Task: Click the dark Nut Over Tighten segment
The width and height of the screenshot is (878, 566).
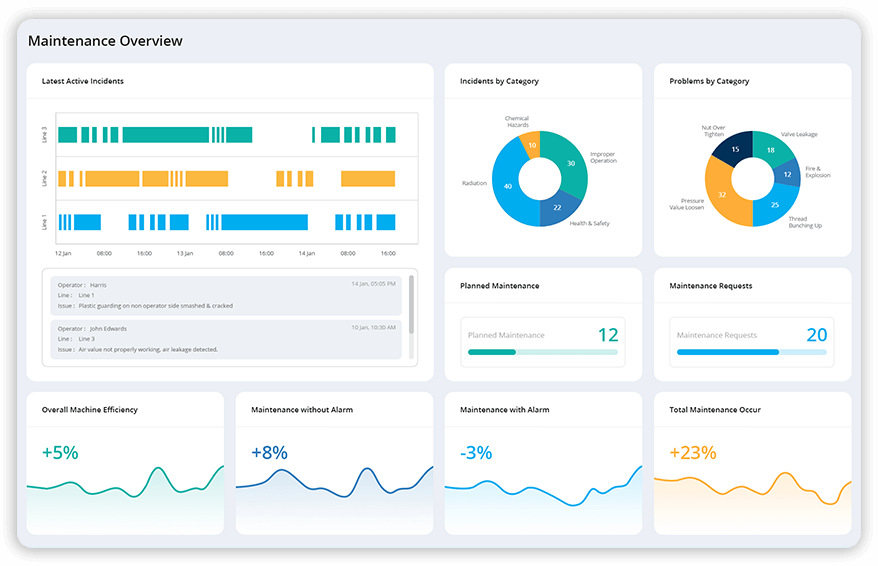Action: 735,149
